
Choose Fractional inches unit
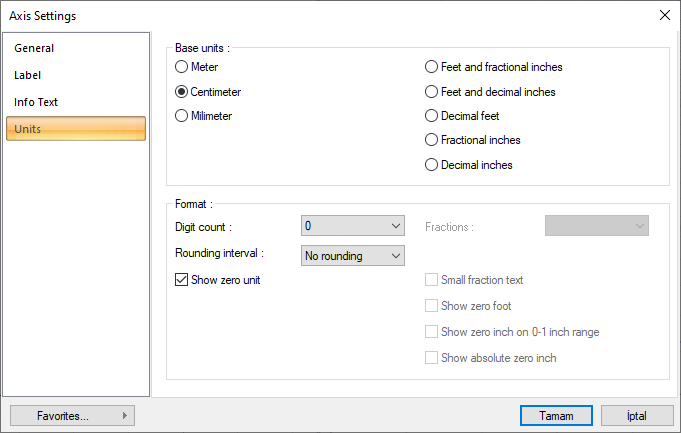tap(432, 140)
